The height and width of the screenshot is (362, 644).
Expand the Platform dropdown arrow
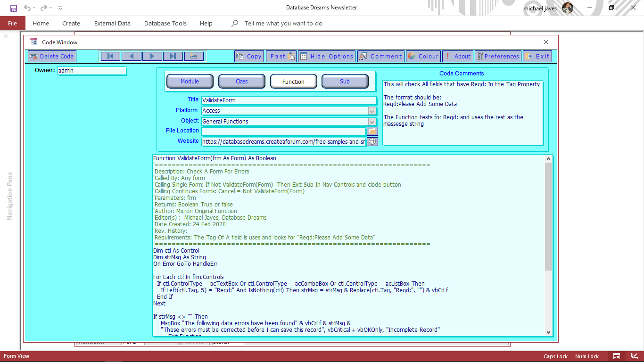tap(372, 111)
